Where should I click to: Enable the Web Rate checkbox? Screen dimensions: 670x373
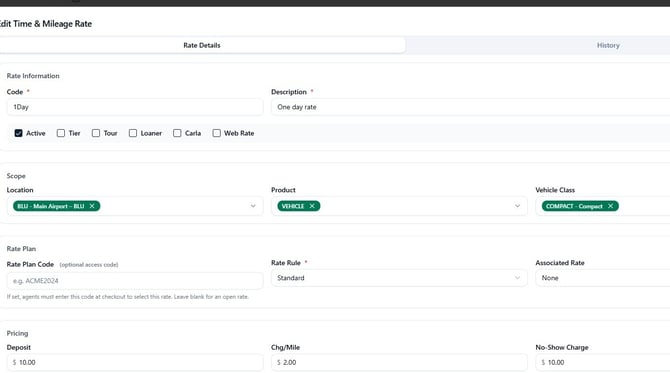pyautogui.click(x=217, y=133)
